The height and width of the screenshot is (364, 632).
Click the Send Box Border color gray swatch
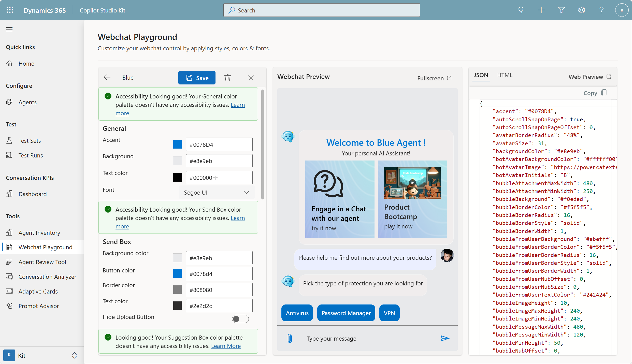(177, 290)
